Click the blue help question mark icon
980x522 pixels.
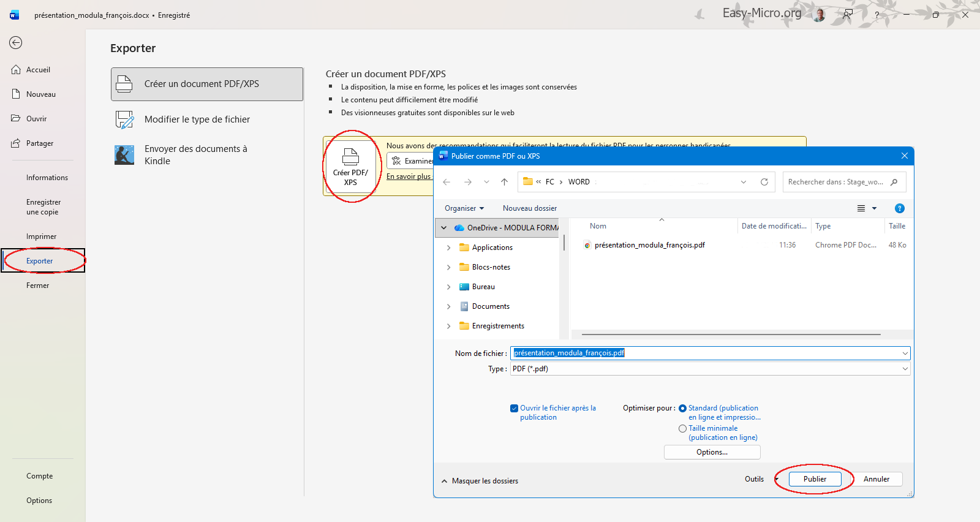point(899,208)
